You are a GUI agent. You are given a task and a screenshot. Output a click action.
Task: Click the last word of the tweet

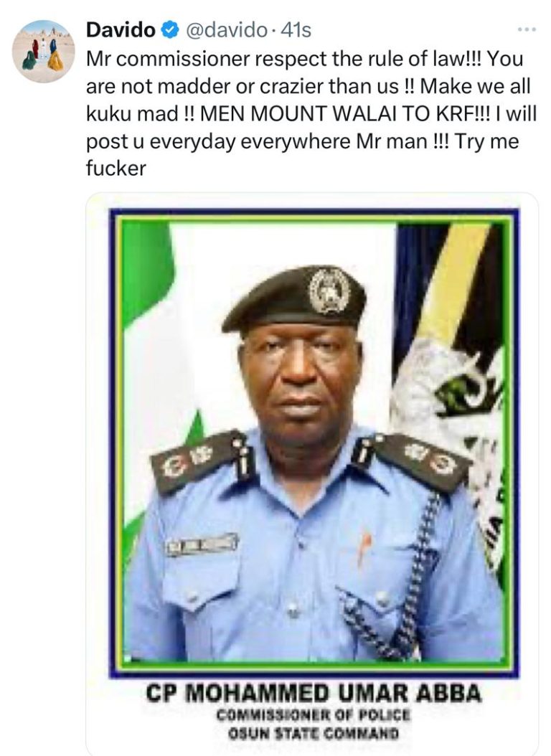(x=116, y=169)
